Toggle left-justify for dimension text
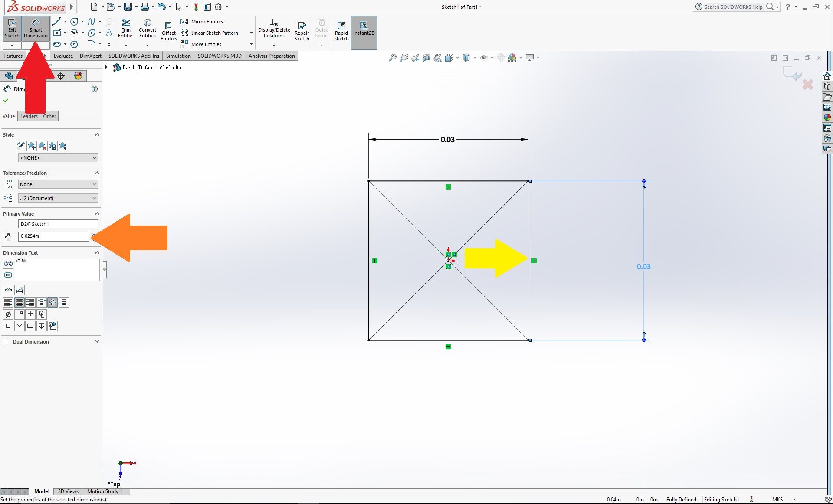 [x=8, y=302]
